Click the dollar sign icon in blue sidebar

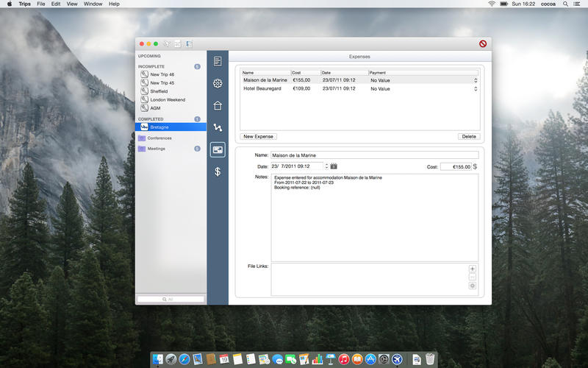218,171
